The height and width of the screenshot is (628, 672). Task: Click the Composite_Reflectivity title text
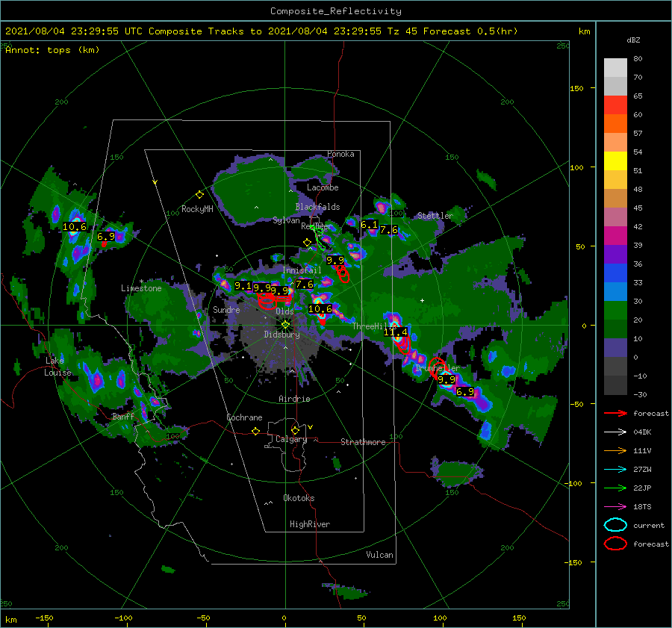click(x=335, y=11)
